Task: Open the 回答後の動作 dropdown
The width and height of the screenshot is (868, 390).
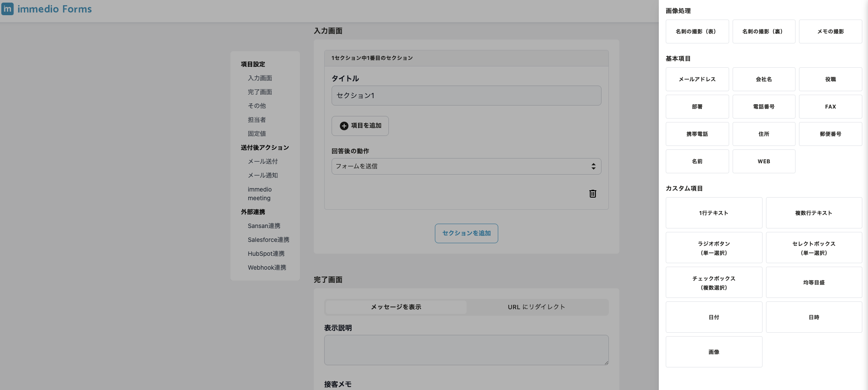Action: click(466, 166)
